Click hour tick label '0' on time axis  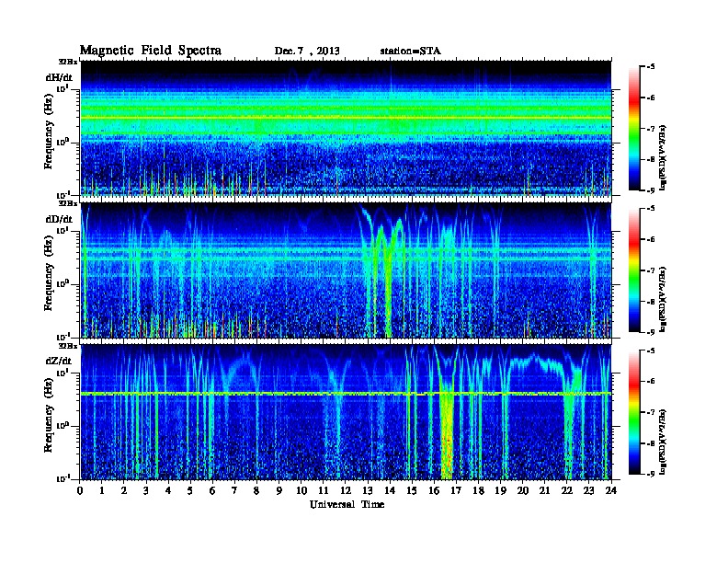(x=80, y=490)
